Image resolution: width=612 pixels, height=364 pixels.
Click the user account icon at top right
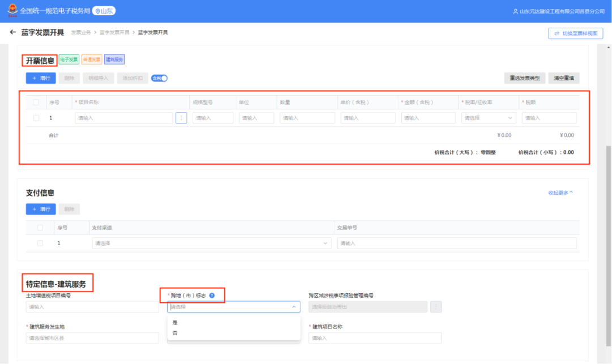click(x=515, y=11)
